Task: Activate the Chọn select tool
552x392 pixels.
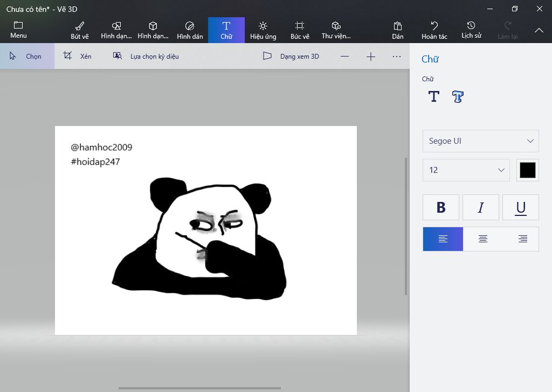Action: point(27,56)
